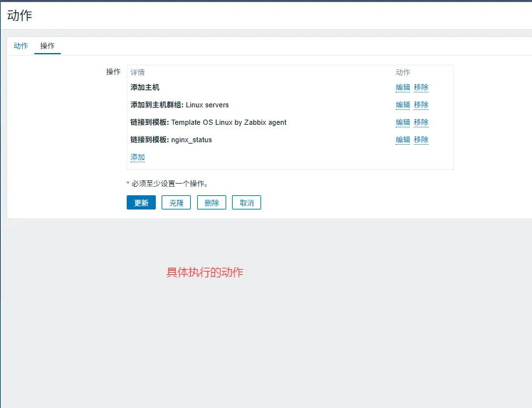Click the 链接到模板: nginx_status row text
This screenshot has width=532, height=408.
click(x=171, y=140)
